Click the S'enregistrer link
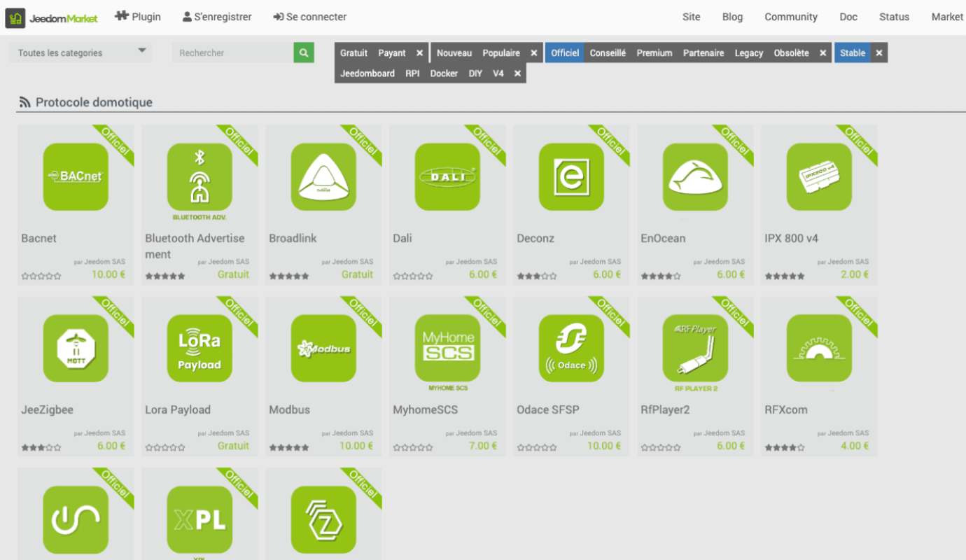966x560 pixels. coord(217,17)
